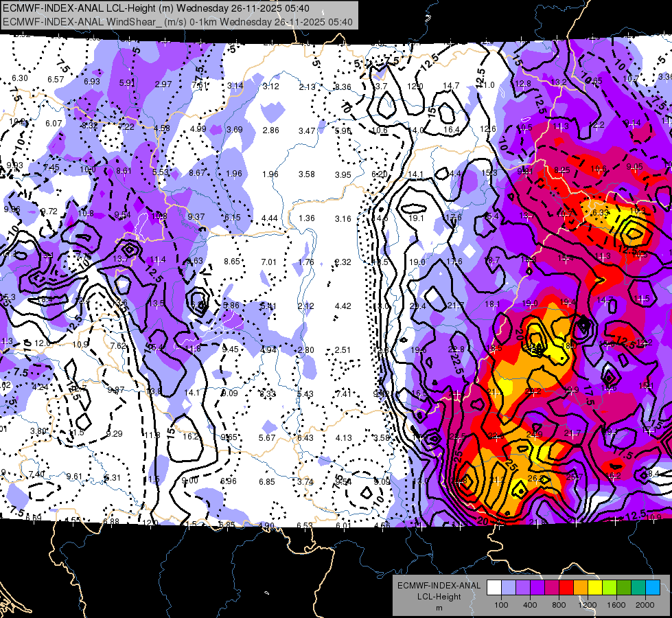The image size is (672, 618).
Task: Click the wind shear value 8.65
Action: coord(232,261)
